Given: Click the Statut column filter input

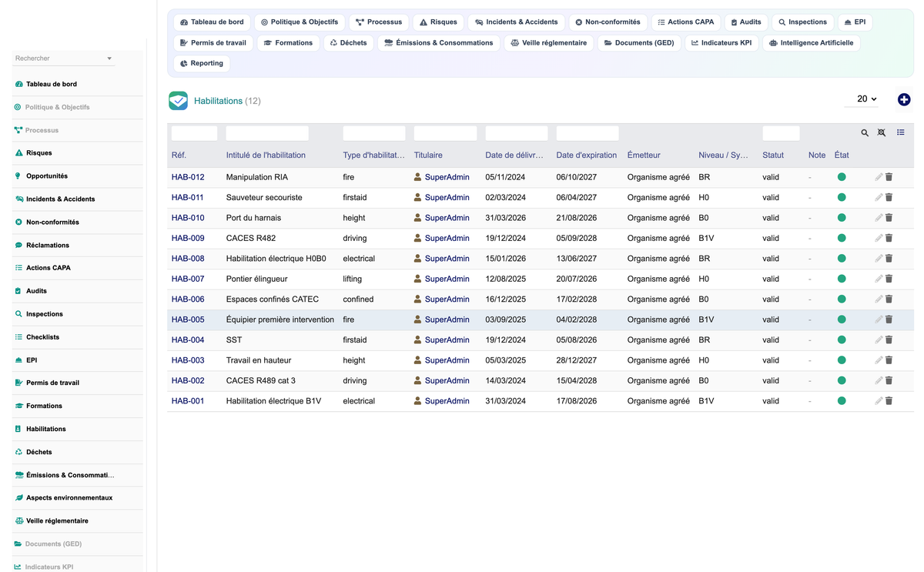Looking at the screenshot, I should pyautogui.click(x=781, y=133).
